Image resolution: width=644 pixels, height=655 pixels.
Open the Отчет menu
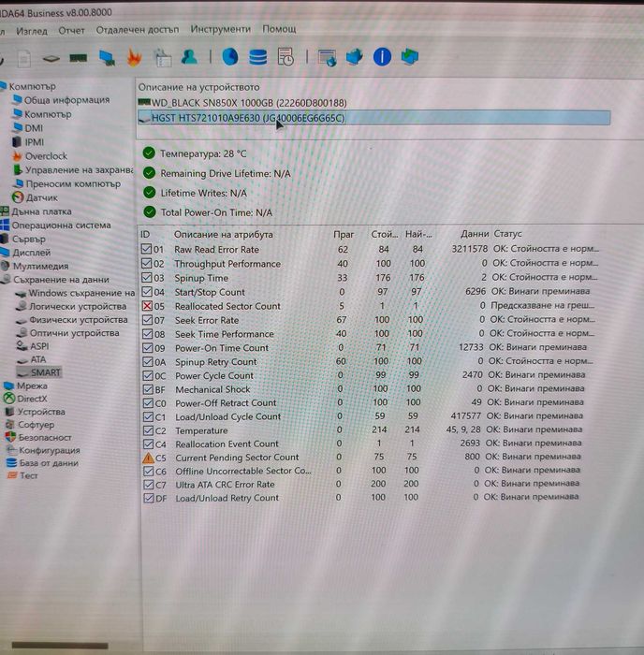pos(71,31)
